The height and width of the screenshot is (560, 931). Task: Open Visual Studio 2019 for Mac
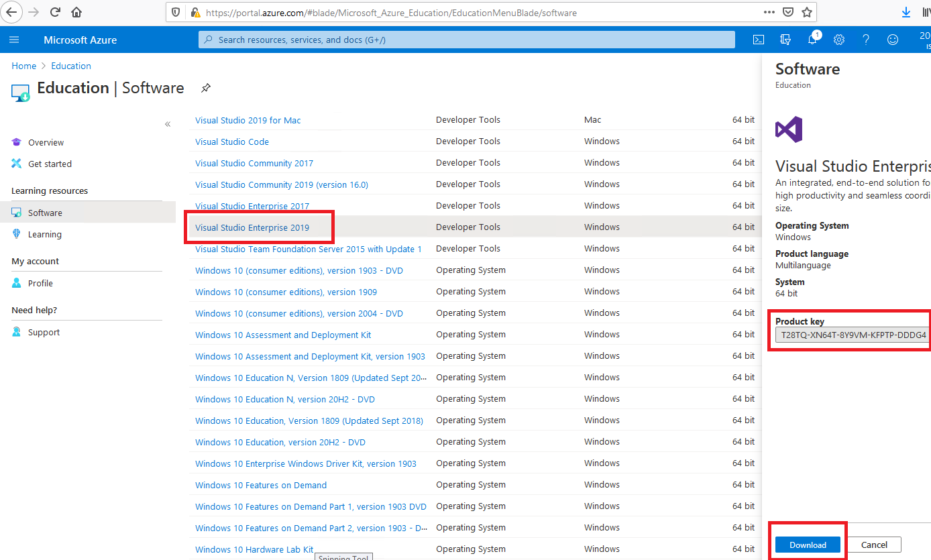pos(248,120)
